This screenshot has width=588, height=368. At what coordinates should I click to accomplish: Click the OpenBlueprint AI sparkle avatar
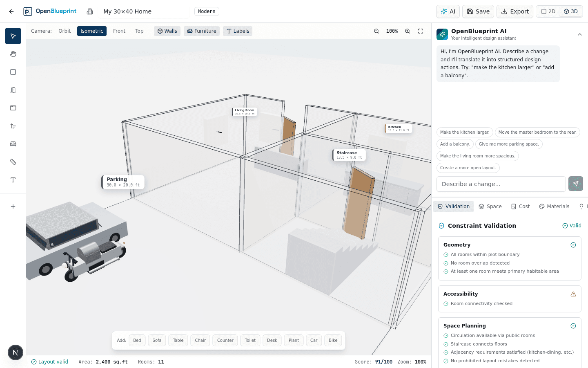click(442, 34)
